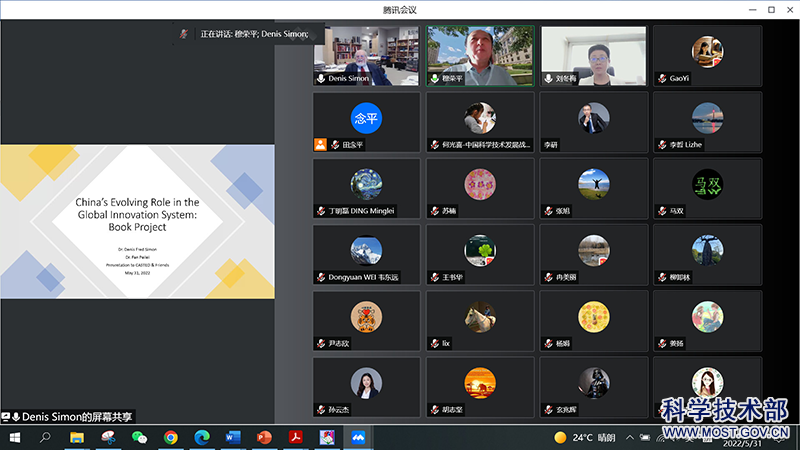Select the 念平 blue avatar tile
Viewport: 800px width, 450px height.
coord(366,118)
